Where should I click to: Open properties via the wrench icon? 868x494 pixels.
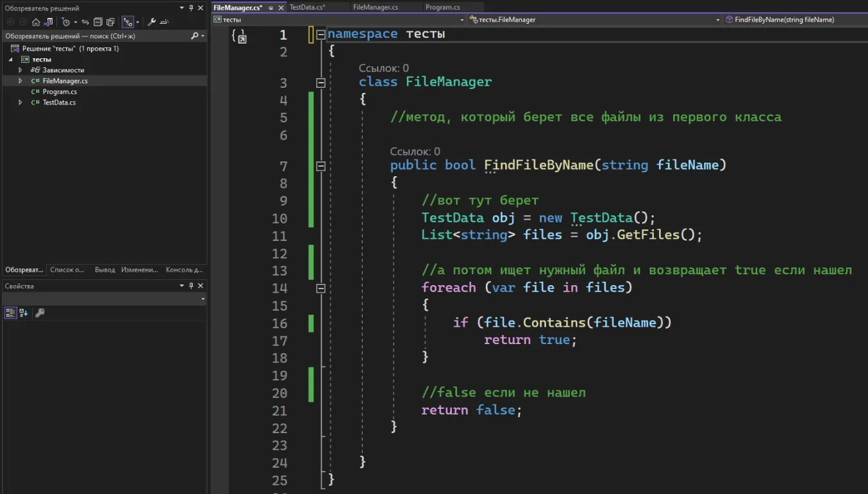point(152,22)
